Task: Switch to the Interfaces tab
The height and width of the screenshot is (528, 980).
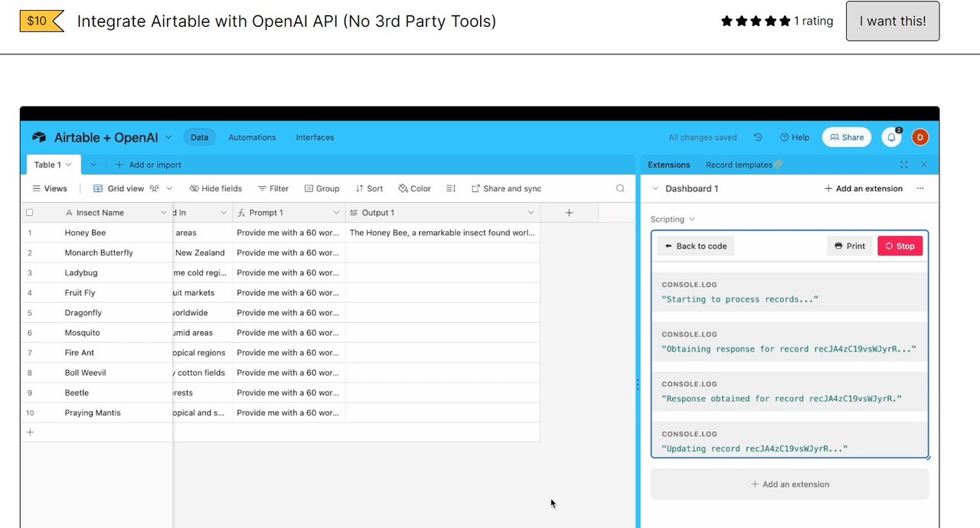Action: (315, 138)
